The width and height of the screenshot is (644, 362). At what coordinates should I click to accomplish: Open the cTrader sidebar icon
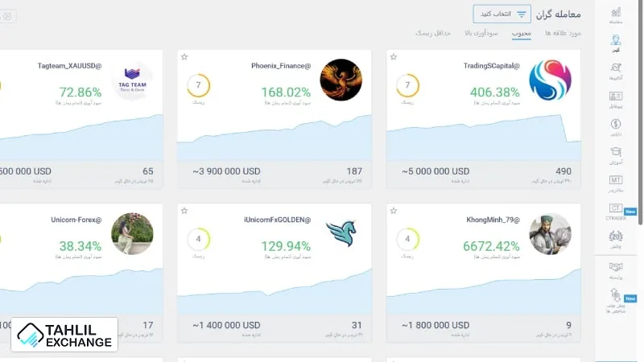[x=616, y=211]
